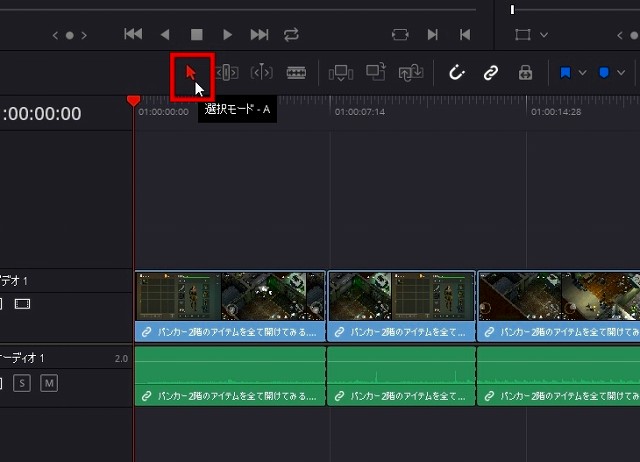The width and height of the screenshot is (640, 462).
Task: Select the Blade Edit Mode tool
Action: 296,73
